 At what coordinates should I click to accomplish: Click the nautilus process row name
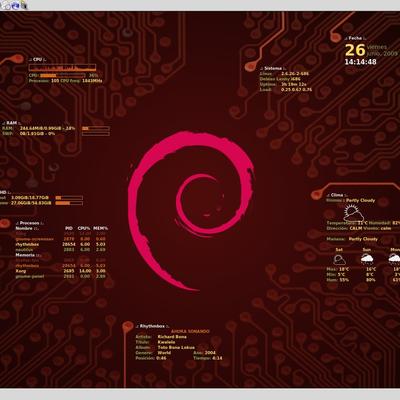click(24, 250)
